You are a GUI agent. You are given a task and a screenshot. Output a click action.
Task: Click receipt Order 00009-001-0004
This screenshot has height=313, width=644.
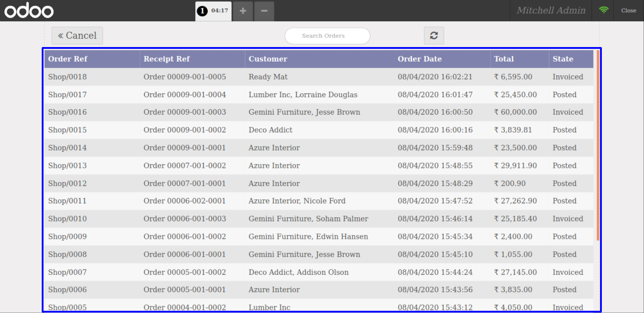[185, 95]
